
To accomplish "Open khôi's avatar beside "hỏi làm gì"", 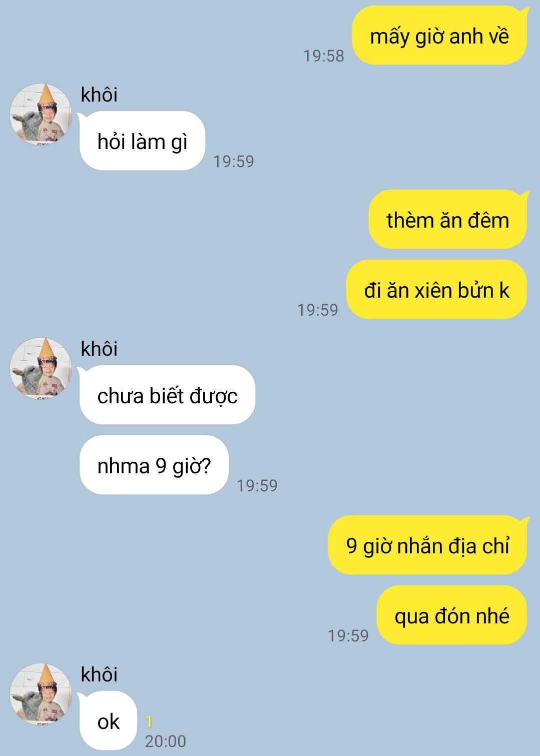I will click(x=41, y=115).
